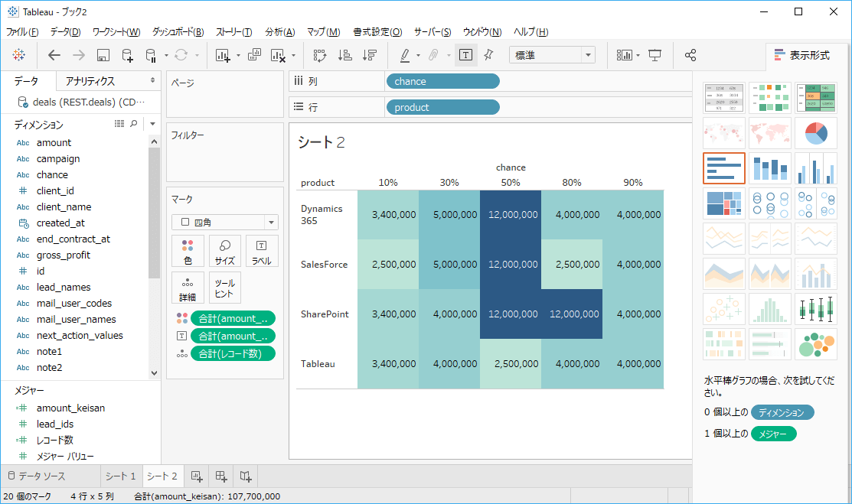The width and height of the screenshot is (852, 504).
Task: Select the pie chart thumbnail in Show Me
Action: coord(815,133)
